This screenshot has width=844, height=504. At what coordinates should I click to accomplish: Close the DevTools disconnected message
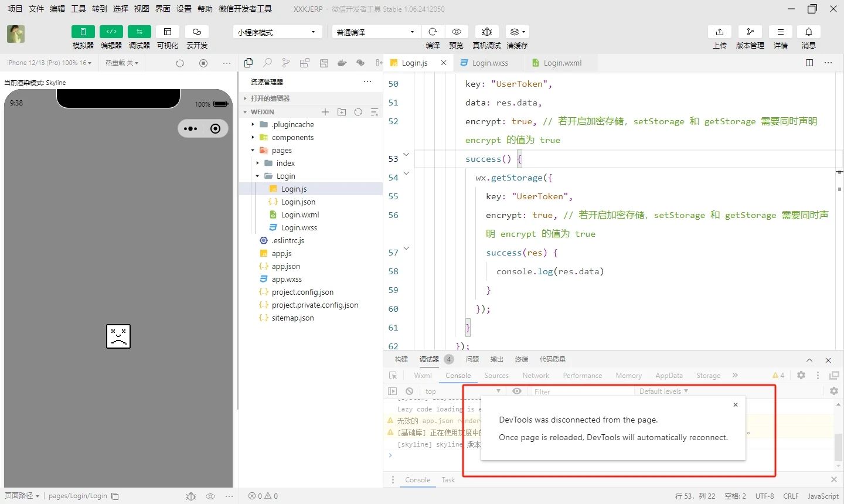click(736, 404)
